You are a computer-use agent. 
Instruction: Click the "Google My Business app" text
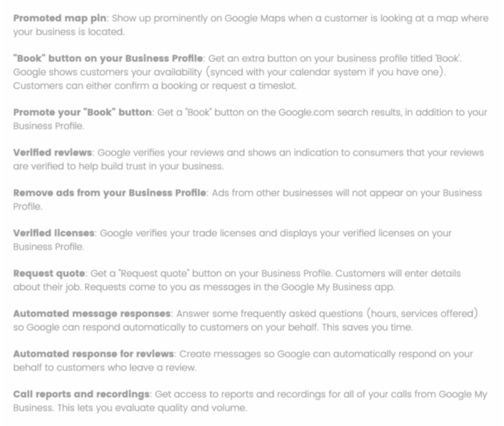tap(338, 287)
